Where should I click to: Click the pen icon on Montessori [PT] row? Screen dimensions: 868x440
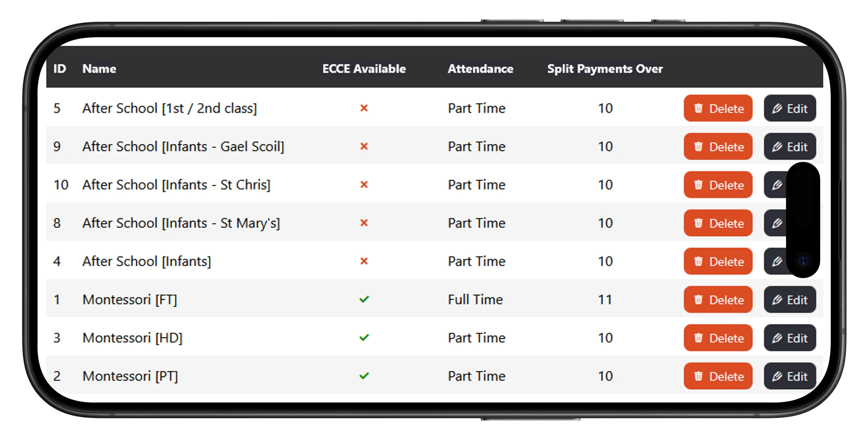(777, 376)
